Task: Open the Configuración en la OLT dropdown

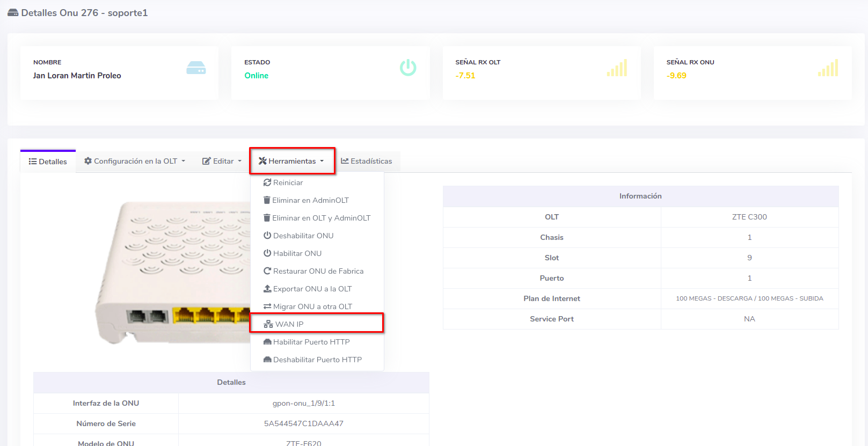Action: [x=135, y=161]
